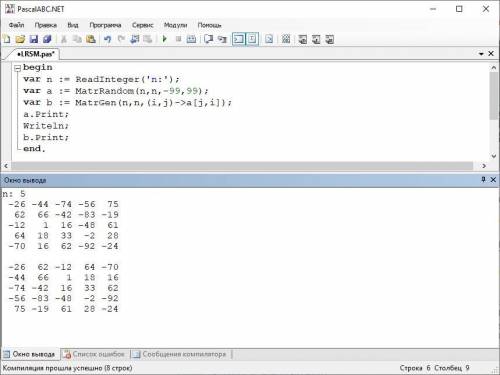Click the Компиляция прошла успешно status message
Screen dimensions: 500x375
67,368
